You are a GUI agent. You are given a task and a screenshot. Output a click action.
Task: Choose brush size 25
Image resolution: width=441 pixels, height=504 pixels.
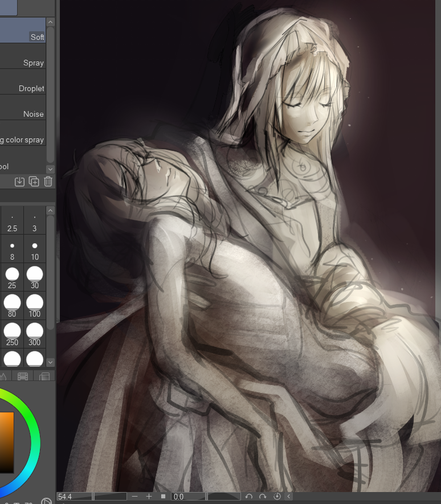point(12,277)
